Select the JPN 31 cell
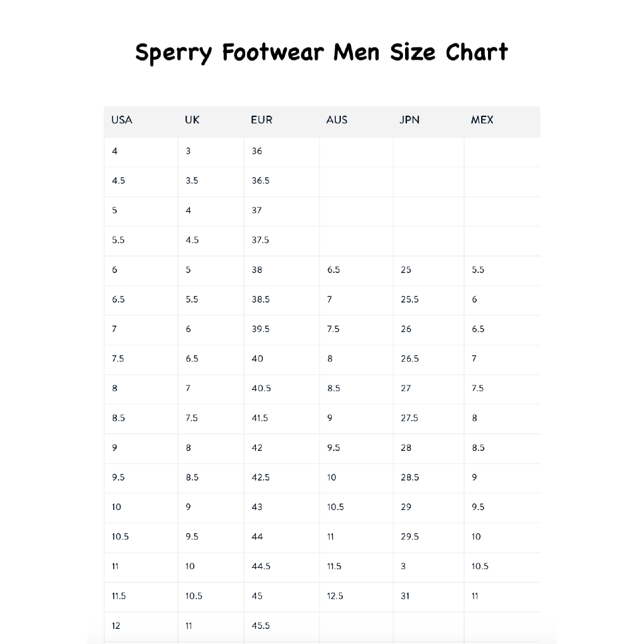 (x=405, y=596)
